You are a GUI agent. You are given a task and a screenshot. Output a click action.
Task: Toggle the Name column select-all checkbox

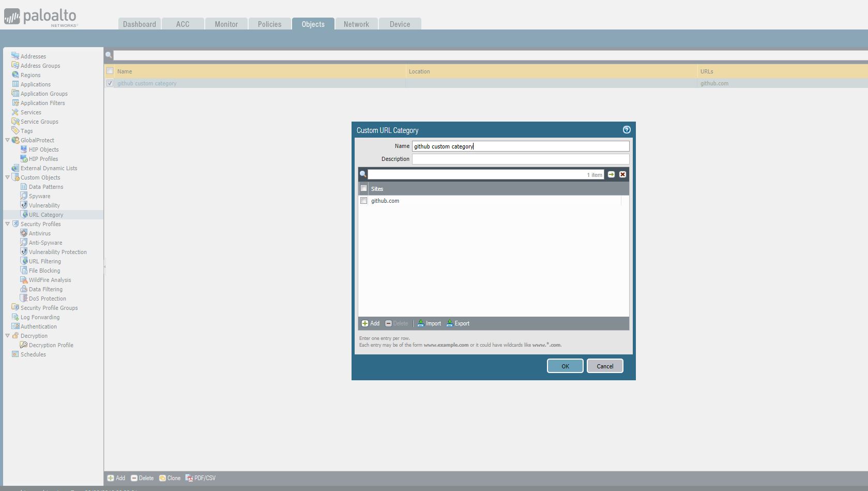pyautogui.click(x=110, y=71)
